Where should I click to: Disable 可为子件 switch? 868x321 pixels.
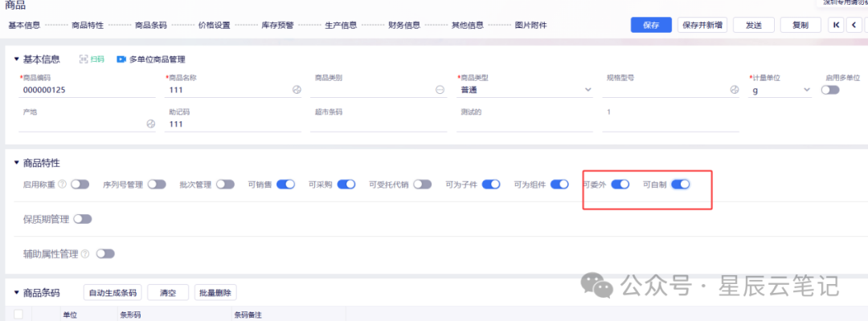(x=491, y=185)
